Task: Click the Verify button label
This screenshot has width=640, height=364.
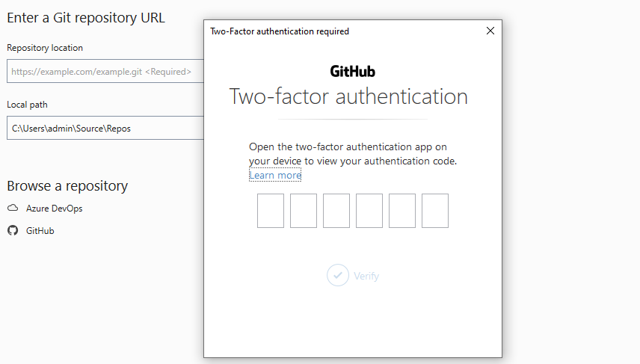Action: click(366, 277)
